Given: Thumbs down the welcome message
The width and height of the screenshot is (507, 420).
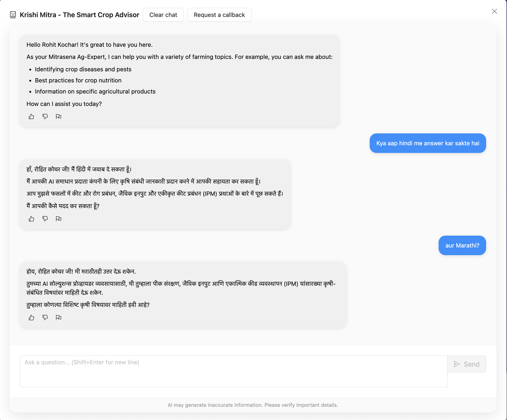Looking at the screenshot, I should click(45, 116).
